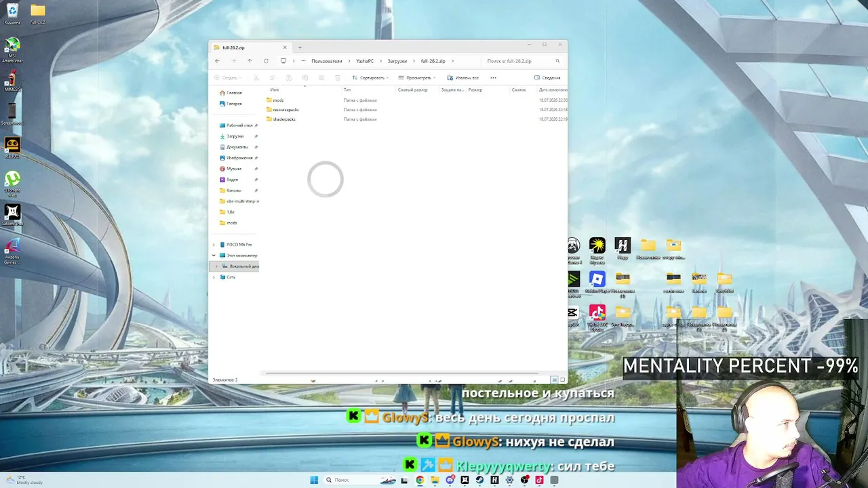Viewport: 868px width, 488px height.
Task: Open the toolbar more options menu
Action: (x=493, y=78)
